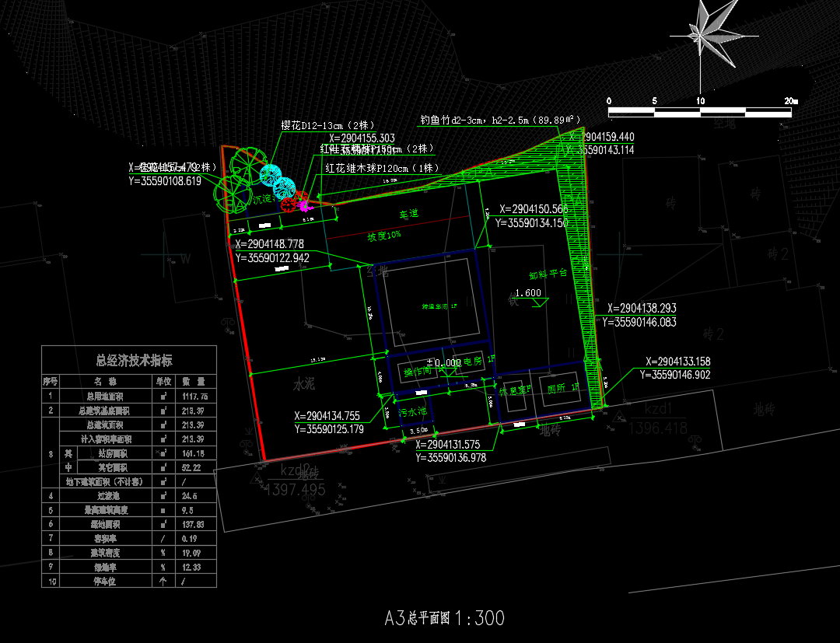Viewport: 840px width, 643px height.
Task: Select the table value '9.5'
Action: pyautogui.click(x=187, y=510)
